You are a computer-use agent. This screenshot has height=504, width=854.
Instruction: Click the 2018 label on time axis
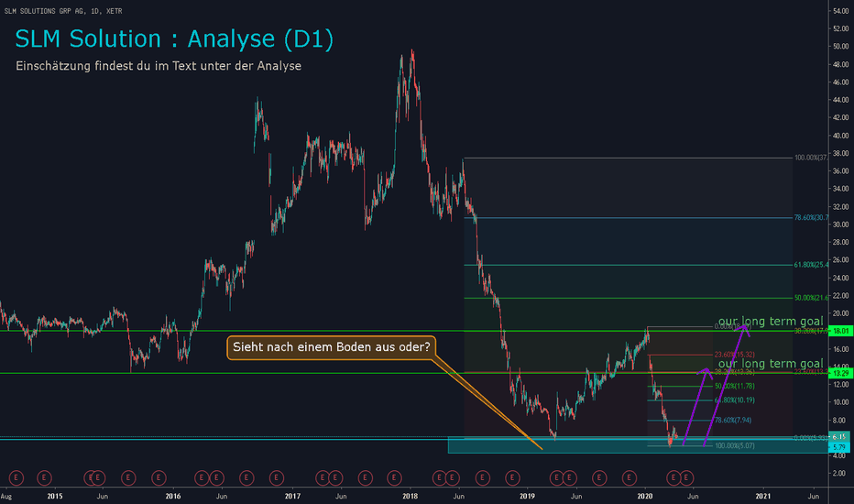[410, 497]
